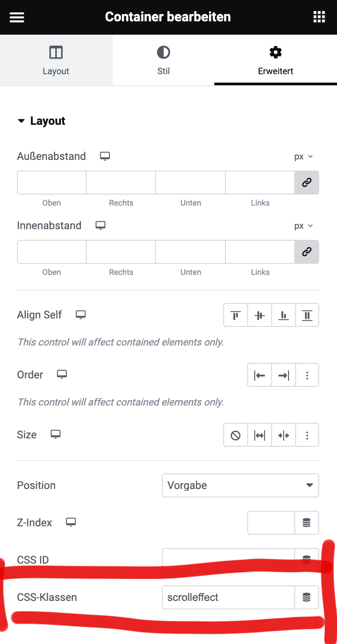
Task: Toggle linked values for Innenabstand
Action: (x=307, y=252)
